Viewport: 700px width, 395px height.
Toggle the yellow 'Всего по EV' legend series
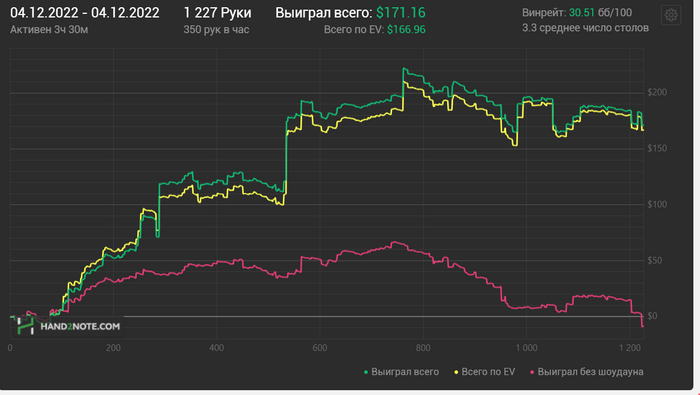coord(484,372)
